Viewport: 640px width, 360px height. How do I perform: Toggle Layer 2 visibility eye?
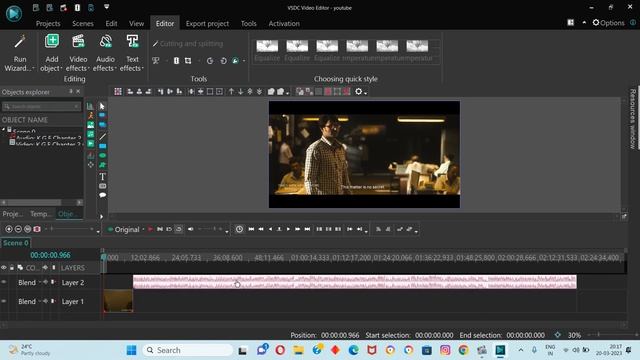[x=4, y=282]
